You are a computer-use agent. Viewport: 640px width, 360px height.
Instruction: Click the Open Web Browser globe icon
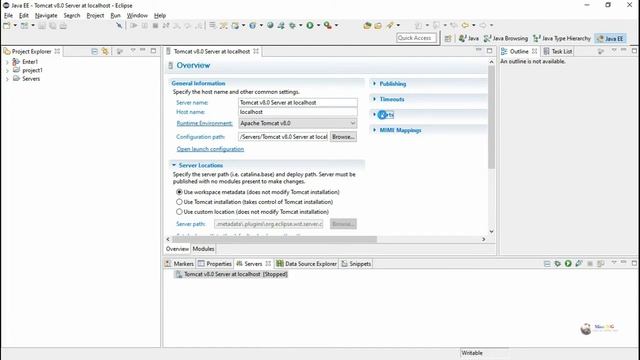270,25
